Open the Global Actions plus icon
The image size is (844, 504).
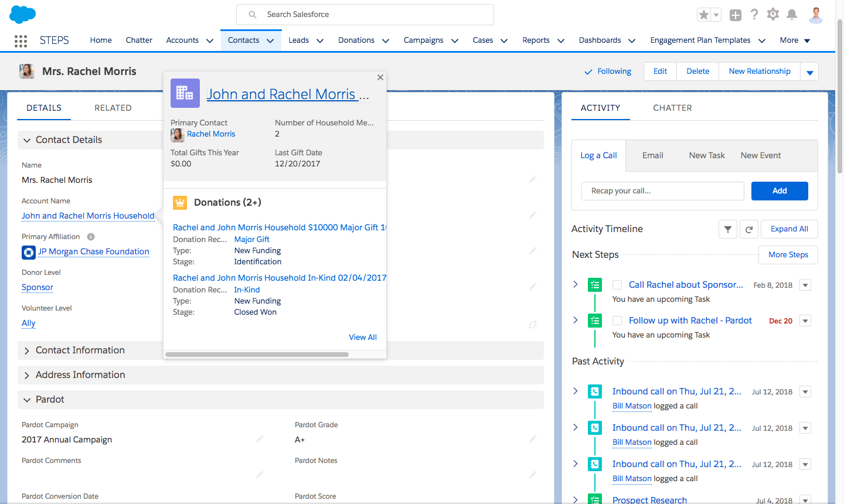736,15
